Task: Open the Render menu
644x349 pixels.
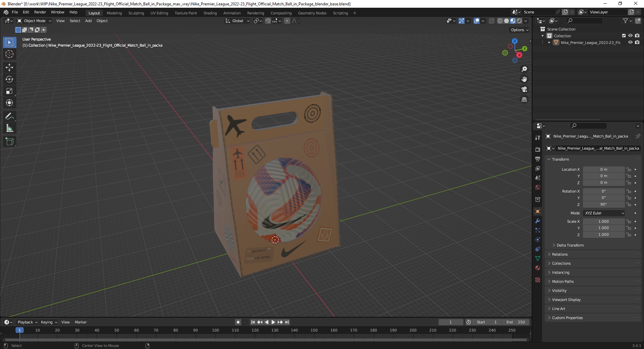Action: click(x=40, y=12)
